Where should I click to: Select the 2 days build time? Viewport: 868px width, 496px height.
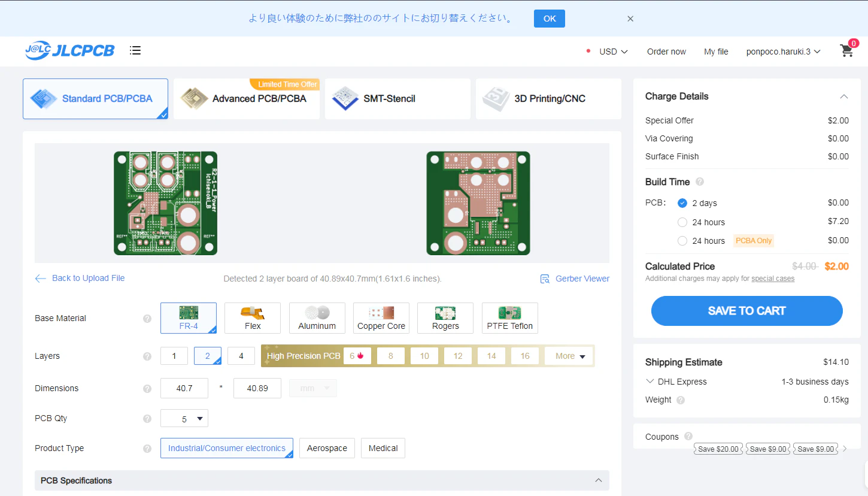tap(682, 203)
